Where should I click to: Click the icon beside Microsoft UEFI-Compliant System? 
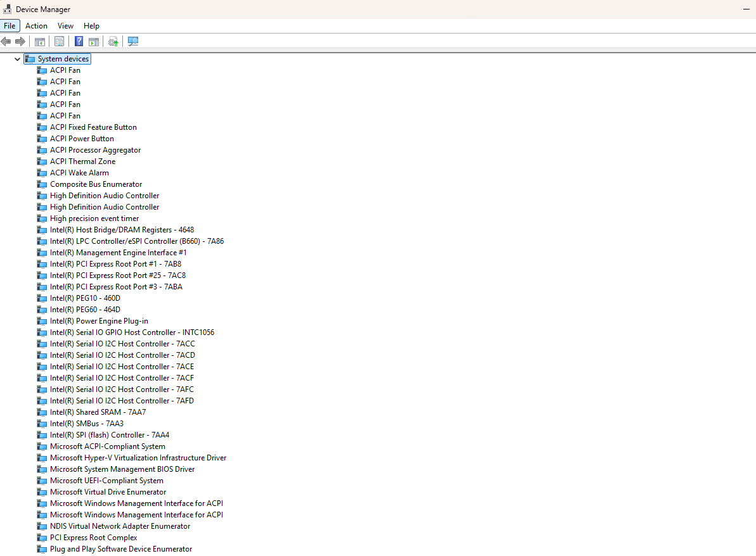point(42,481)
